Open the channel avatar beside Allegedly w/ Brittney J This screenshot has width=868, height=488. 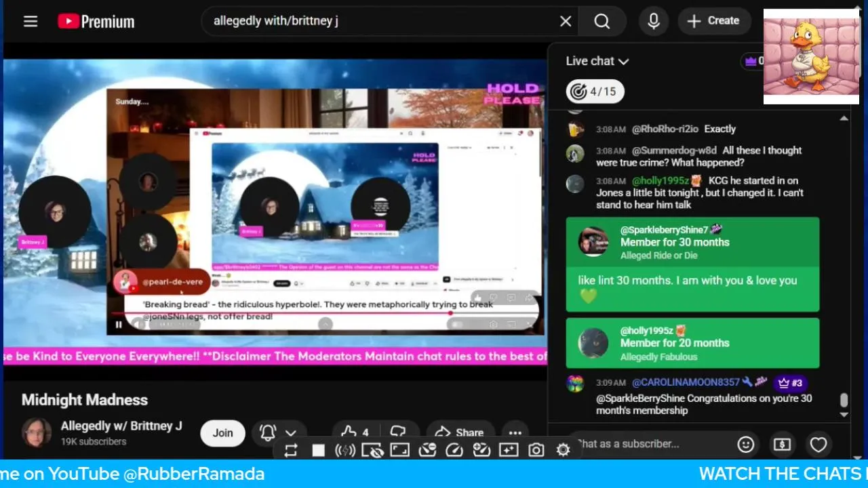tap(37, 433)
